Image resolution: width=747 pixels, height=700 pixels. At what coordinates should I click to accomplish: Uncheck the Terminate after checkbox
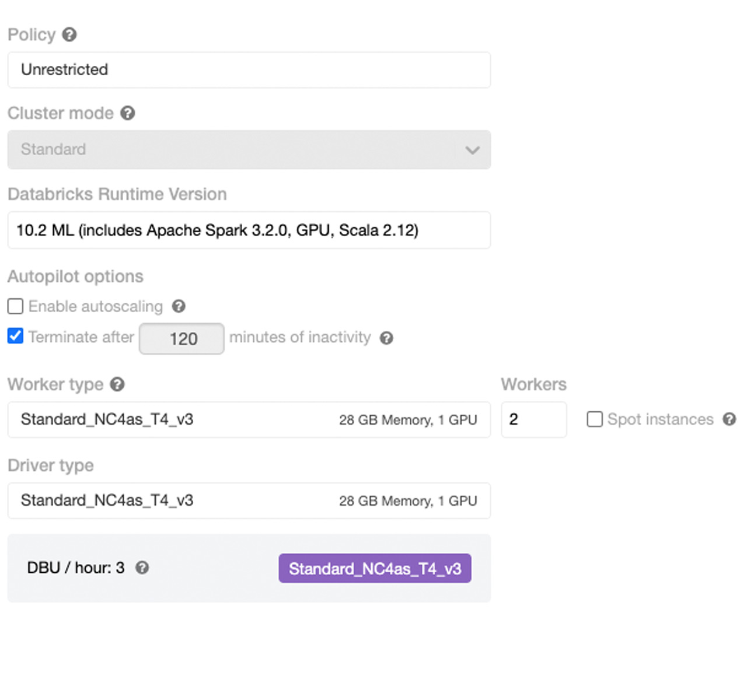pos(15,336)
